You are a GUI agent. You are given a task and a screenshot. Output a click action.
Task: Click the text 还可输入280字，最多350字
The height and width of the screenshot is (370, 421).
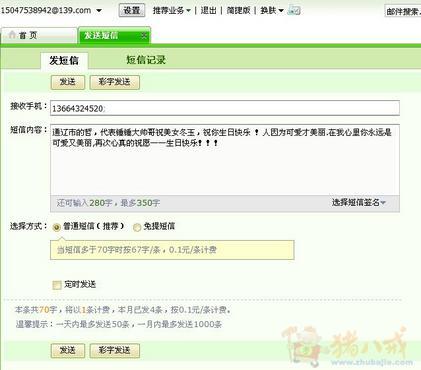pos(108,203)
